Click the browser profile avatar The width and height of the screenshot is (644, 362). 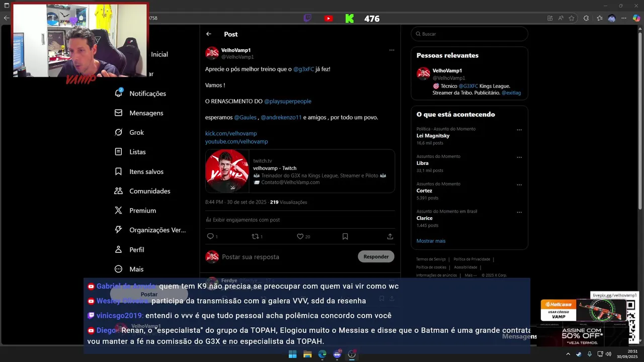[612, 18]
